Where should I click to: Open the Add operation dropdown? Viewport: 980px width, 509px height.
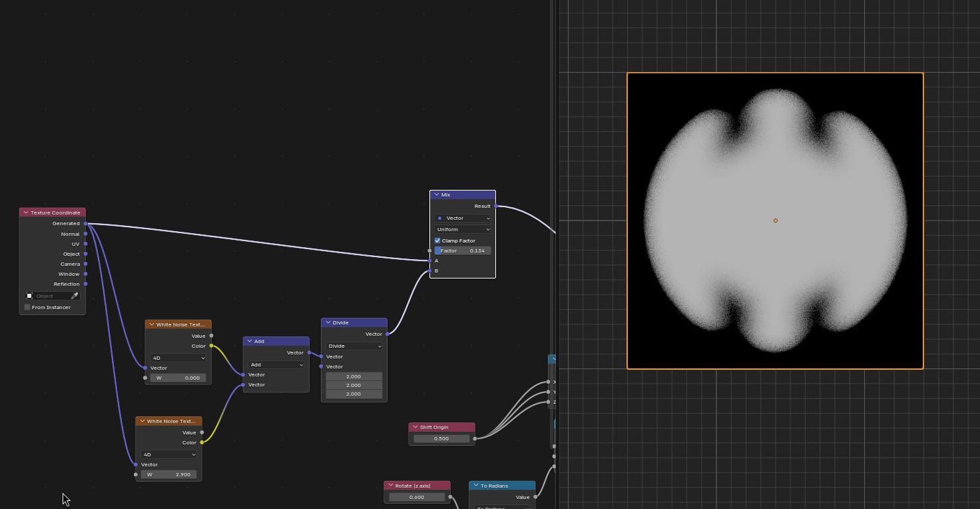(x=276, y=364)
